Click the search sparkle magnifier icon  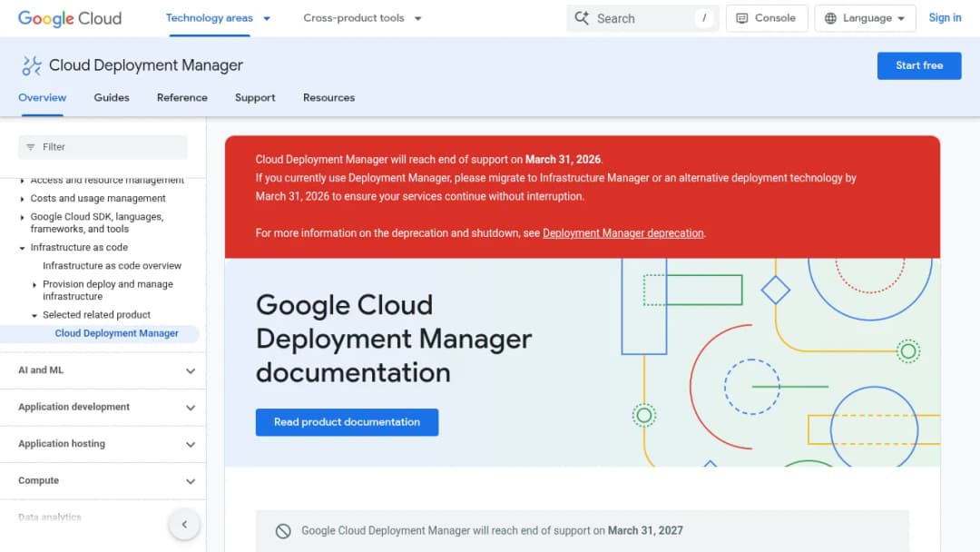pos(582,18)
